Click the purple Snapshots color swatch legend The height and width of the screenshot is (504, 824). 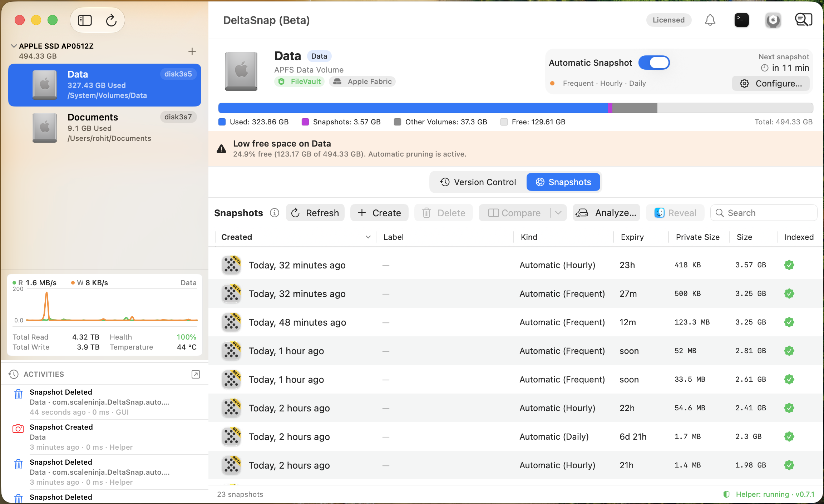[x=305, y=122]
